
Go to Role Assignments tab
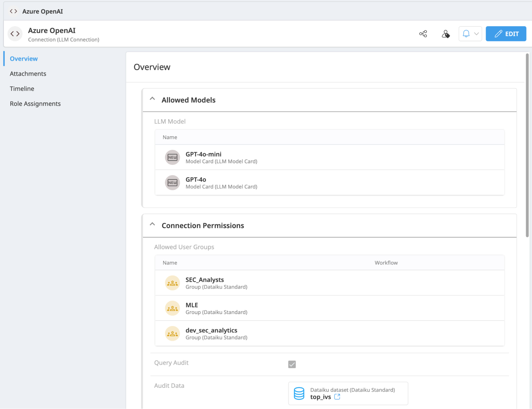35,104
